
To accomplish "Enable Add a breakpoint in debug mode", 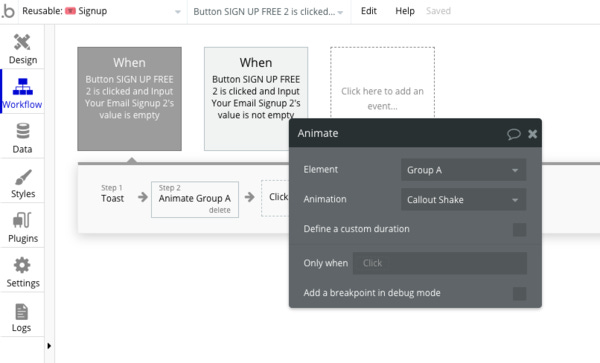I will [519, 294].
